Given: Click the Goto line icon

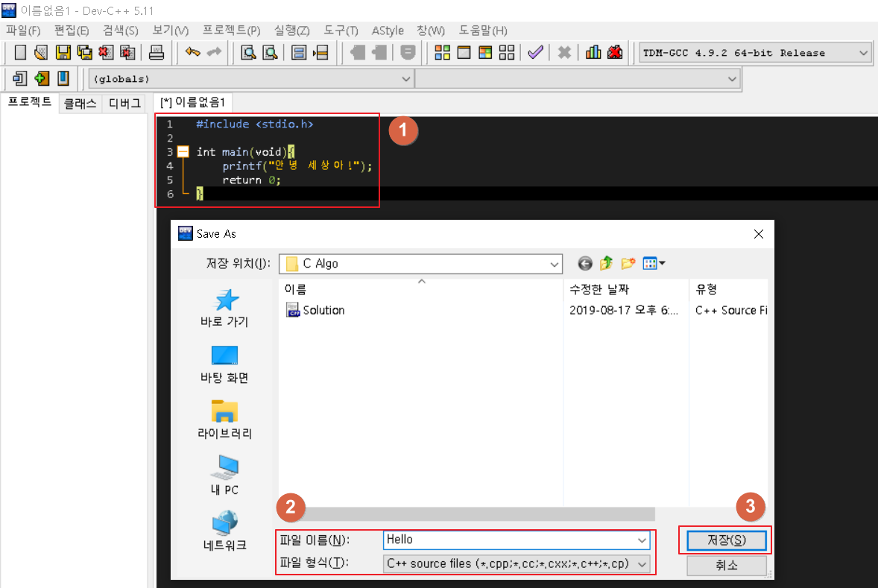Looking at the screenshot, I should pyautogui.click(x=320, y=53).
